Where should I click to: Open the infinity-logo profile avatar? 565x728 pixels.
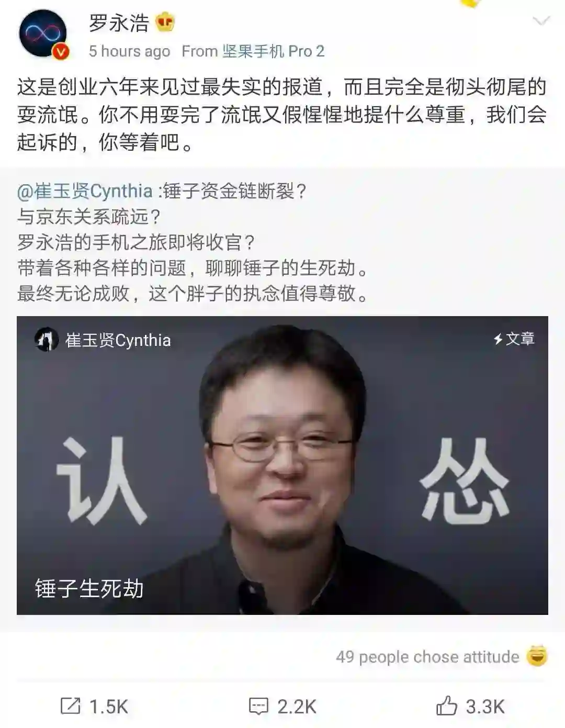click(x=43, y=33)
